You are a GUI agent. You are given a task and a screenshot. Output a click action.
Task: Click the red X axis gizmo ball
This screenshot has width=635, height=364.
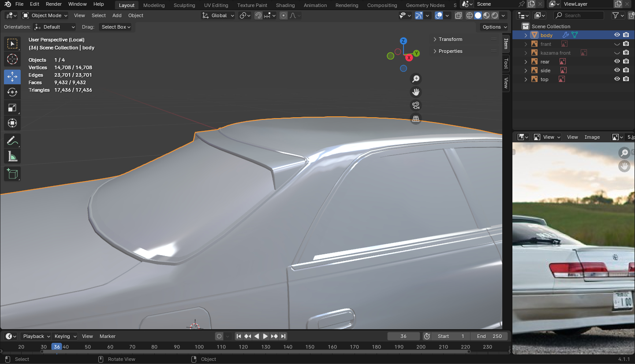pyautogui.click(x=409, y=57)
